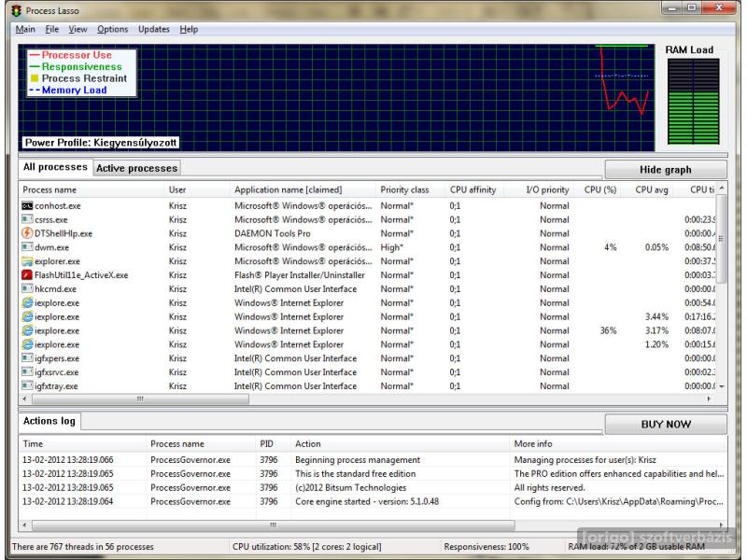Open the View menu
This screenshot has height=560, width=747.
click(78, 30)
